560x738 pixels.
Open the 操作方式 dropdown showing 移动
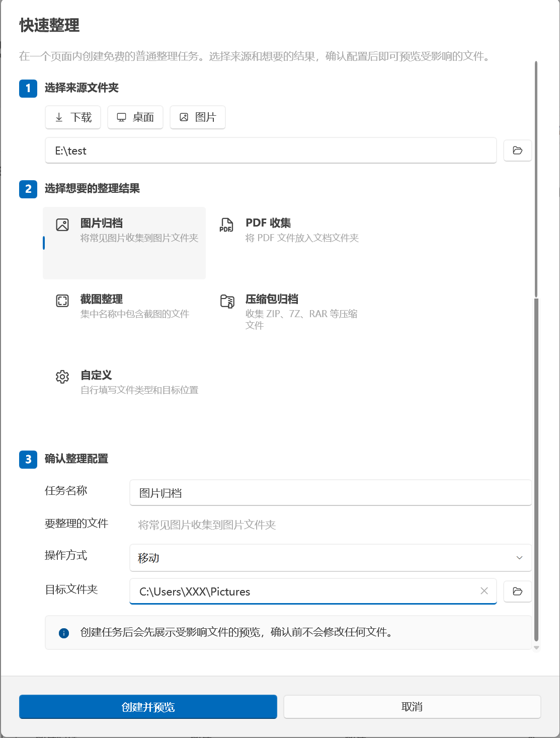coord(331,558)
